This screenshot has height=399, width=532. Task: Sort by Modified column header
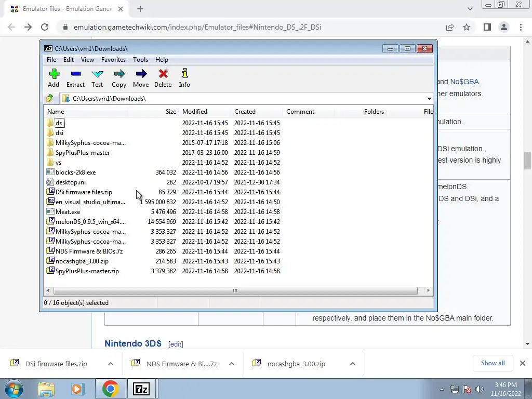click(x=205, y=112)
